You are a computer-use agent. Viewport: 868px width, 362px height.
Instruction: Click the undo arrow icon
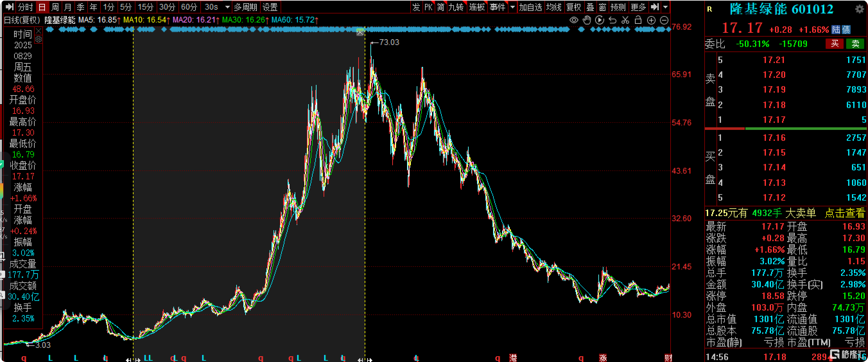[x=612, y=20]
